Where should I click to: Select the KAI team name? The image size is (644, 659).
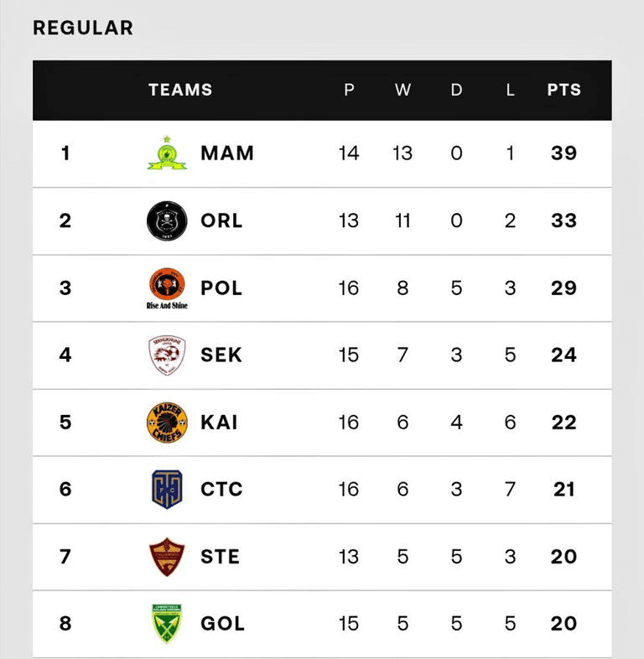(219, 422)
